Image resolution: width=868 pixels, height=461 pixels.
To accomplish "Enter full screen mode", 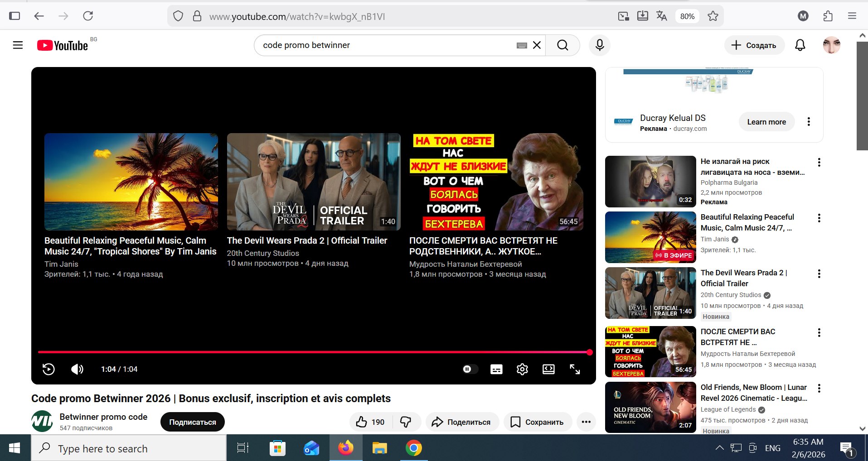I will tap(575, 369).
